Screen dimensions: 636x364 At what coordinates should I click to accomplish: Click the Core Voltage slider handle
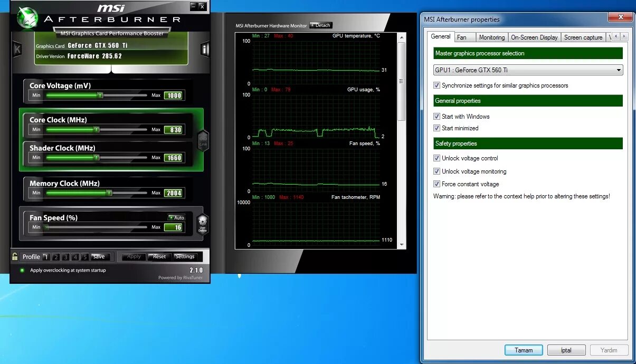(100, 95)
